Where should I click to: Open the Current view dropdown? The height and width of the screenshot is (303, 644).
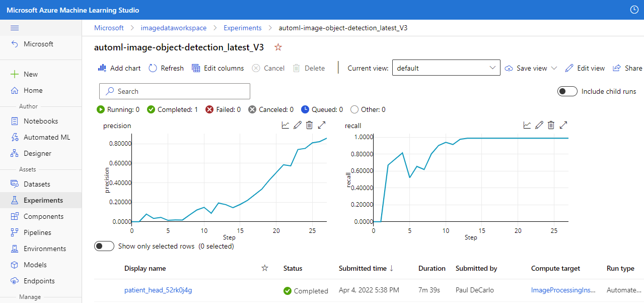click(445, 68)
